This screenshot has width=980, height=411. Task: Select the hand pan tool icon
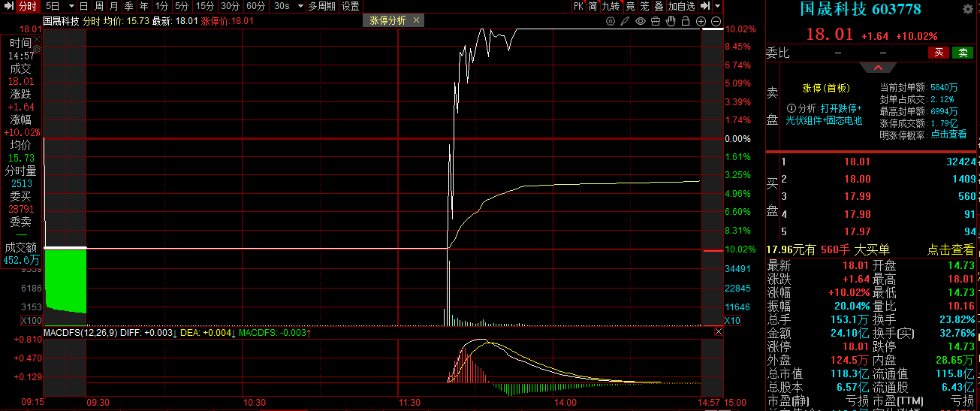[671, 21]
